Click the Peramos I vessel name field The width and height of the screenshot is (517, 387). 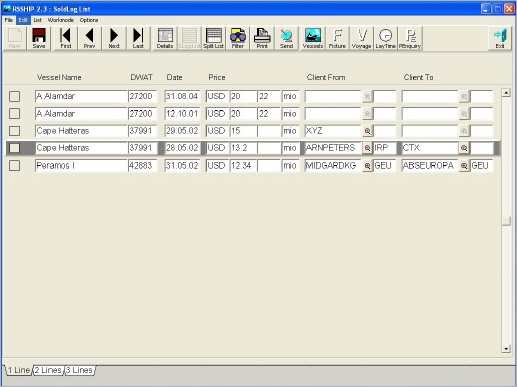click(81, 165)
